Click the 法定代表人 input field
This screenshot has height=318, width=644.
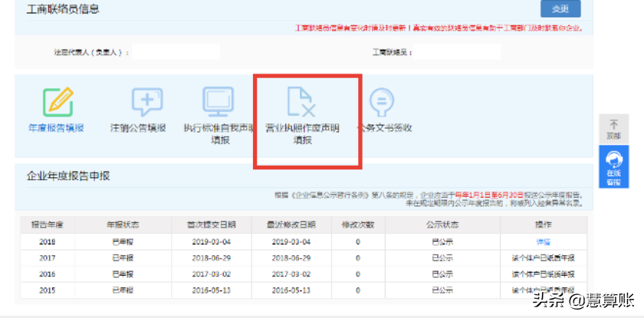(176, 52)
